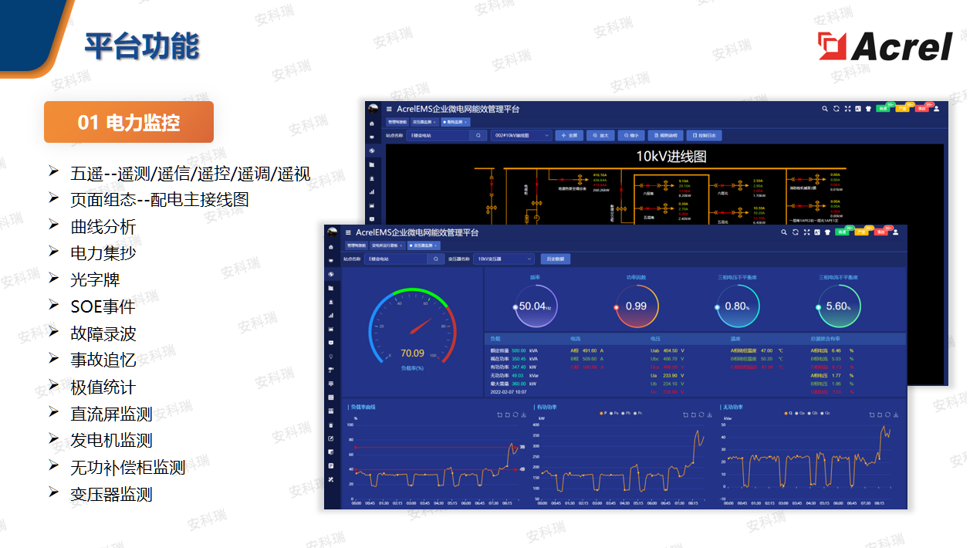
Task: Switch to the second tab in the front window tab bar
Action: pyautogui.click(x=387, y=245)
